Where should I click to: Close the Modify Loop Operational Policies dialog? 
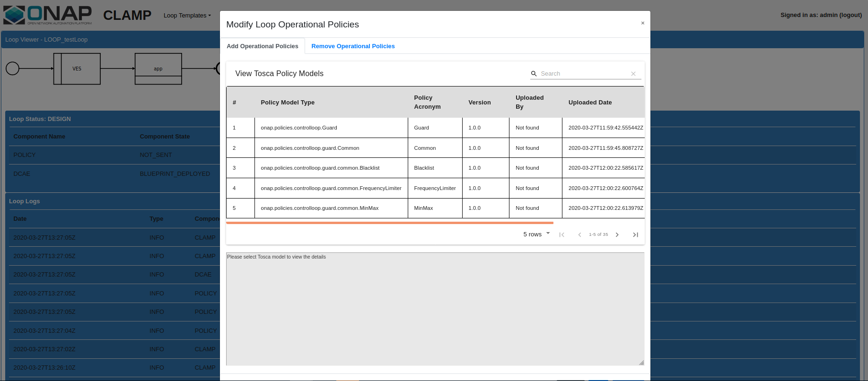643,23
